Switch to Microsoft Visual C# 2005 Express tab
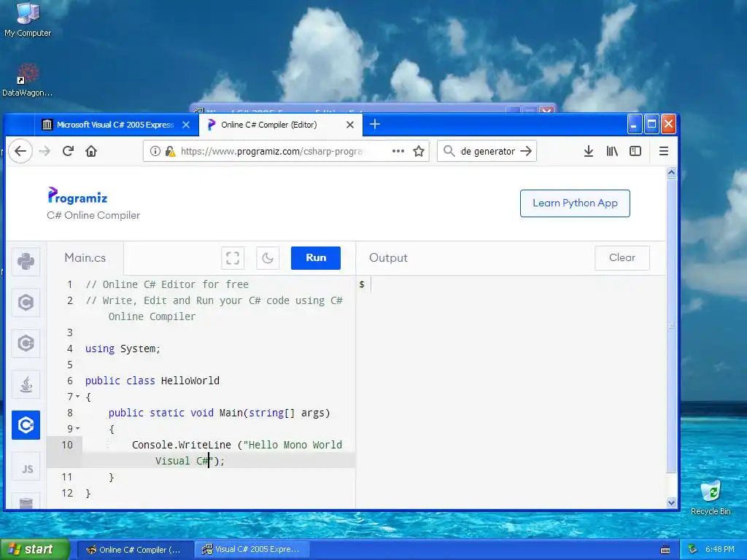 115,125
